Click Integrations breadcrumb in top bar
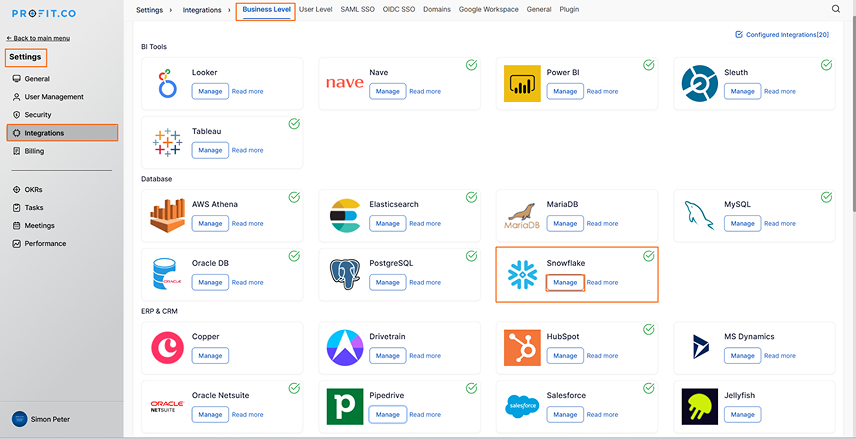This screenshot has height=439, width=856. click(202, 10)
